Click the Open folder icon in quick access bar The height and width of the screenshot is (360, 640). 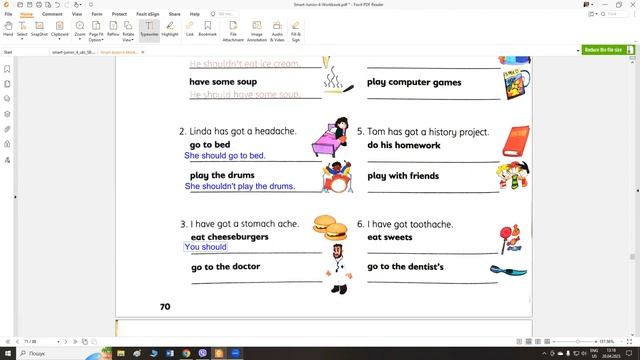[x=20, y=4]
